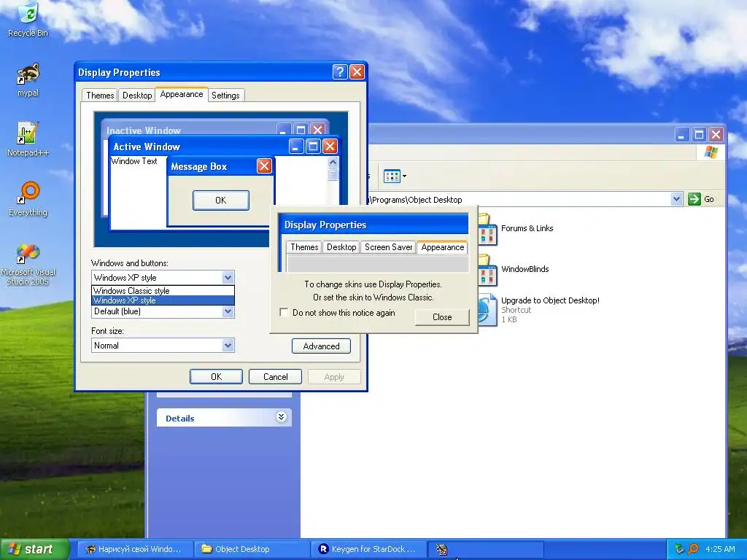The height and width of the screenshot is (560, 747).
Task: Enable Do not show this notice again
Action: point(284,312)
